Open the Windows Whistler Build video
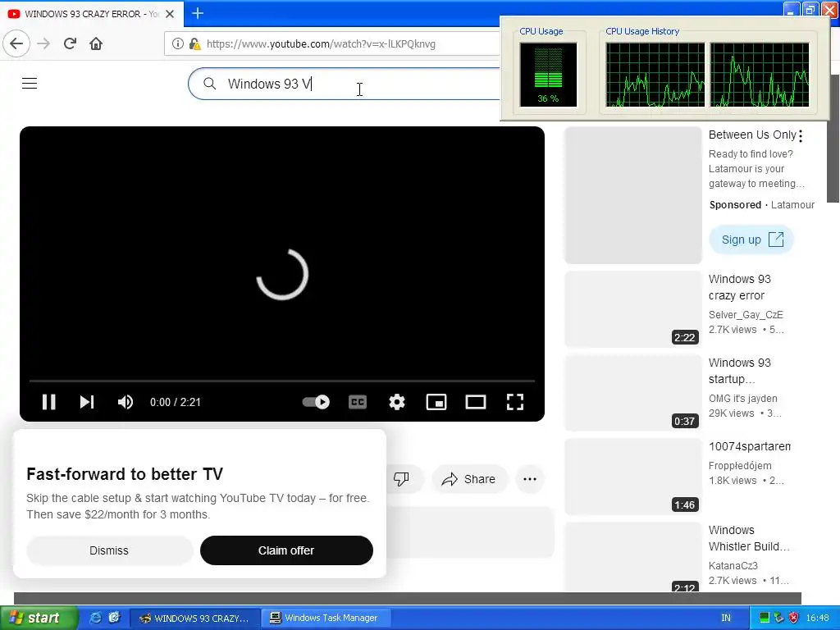 coord(749,538)
